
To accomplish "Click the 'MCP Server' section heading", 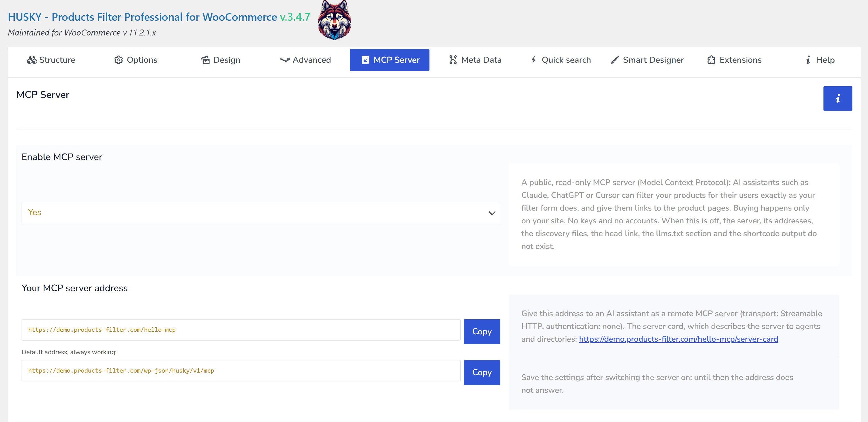I will (43, 95).
